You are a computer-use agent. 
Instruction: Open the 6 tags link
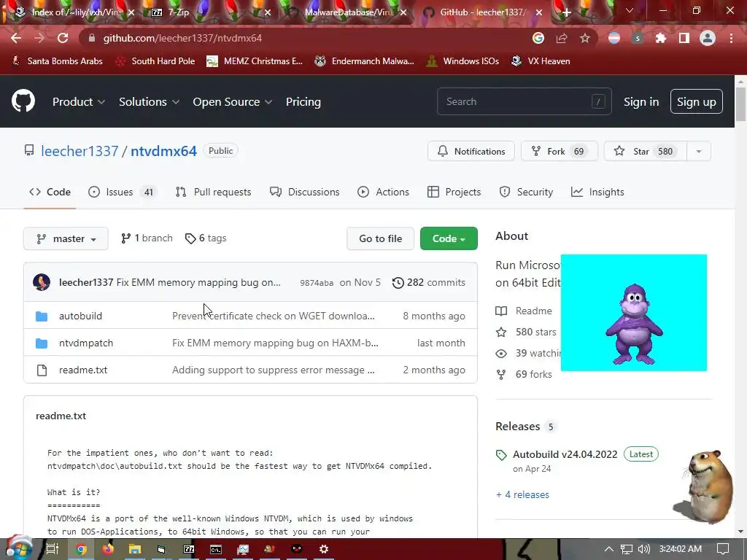[x=206, y=238]
